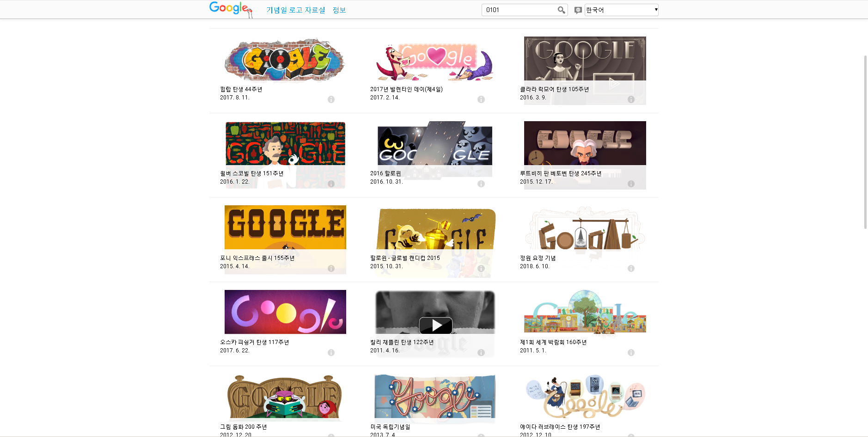Open the 정보 menu link
868x437 pixels.
[339, 10]
